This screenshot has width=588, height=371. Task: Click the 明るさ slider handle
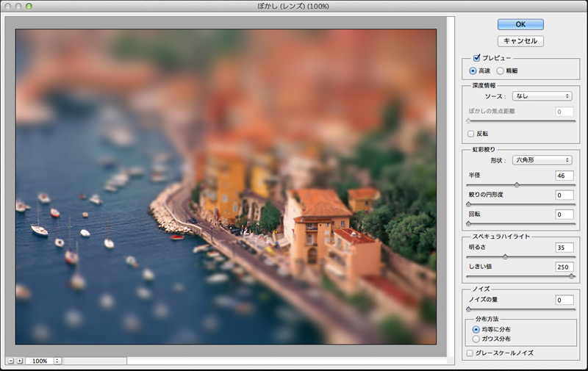pyautogui.click(x=504, y=256)
